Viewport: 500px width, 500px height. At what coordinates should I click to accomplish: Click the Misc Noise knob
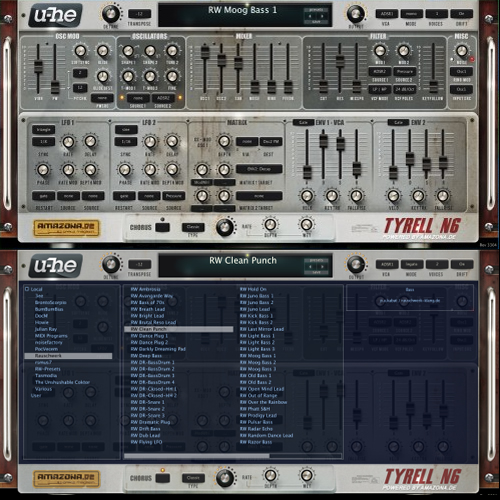462,51
